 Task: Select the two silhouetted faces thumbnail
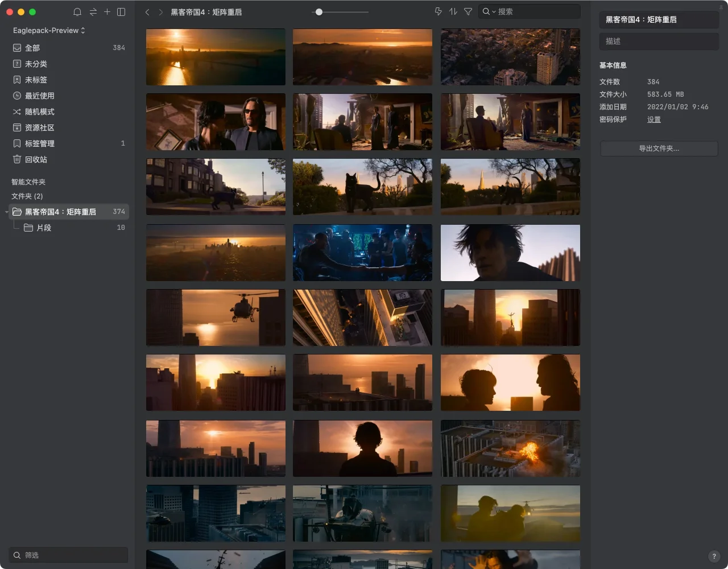point(511,382)
